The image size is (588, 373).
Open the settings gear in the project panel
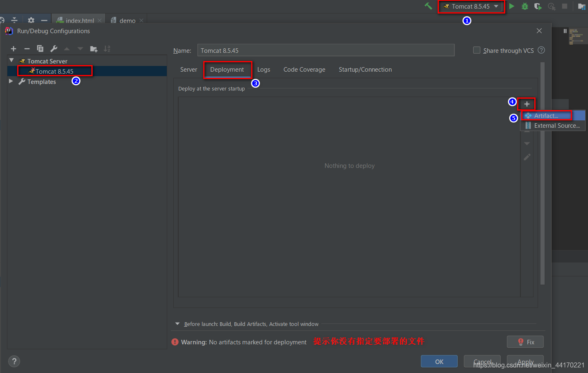click(31, 20)
